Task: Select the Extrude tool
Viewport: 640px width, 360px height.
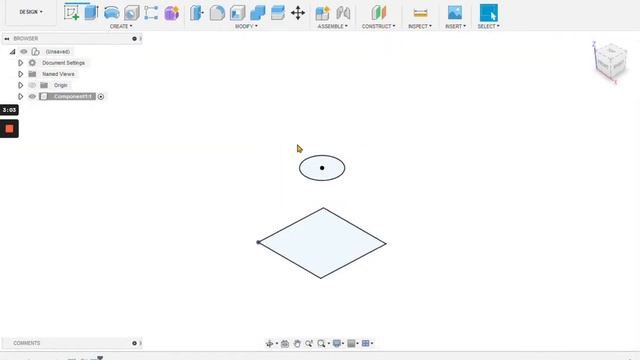Action: click(x=91, y=13)
